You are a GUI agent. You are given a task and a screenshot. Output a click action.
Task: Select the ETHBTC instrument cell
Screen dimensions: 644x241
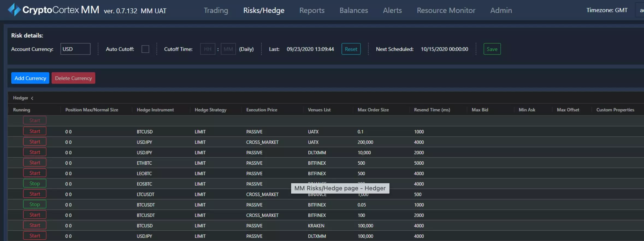click(x=144, y=163)
